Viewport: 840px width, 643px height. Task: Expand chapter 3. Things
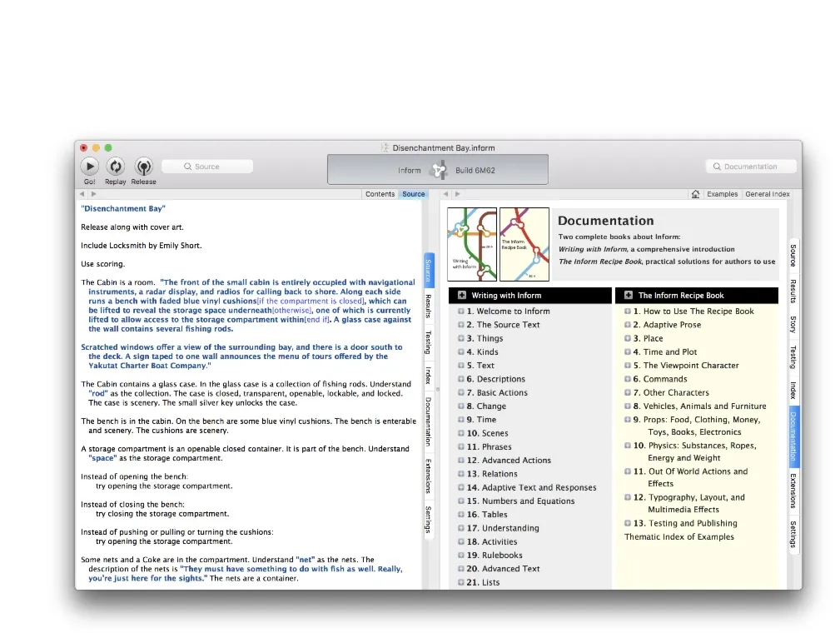tap(461, 339)
